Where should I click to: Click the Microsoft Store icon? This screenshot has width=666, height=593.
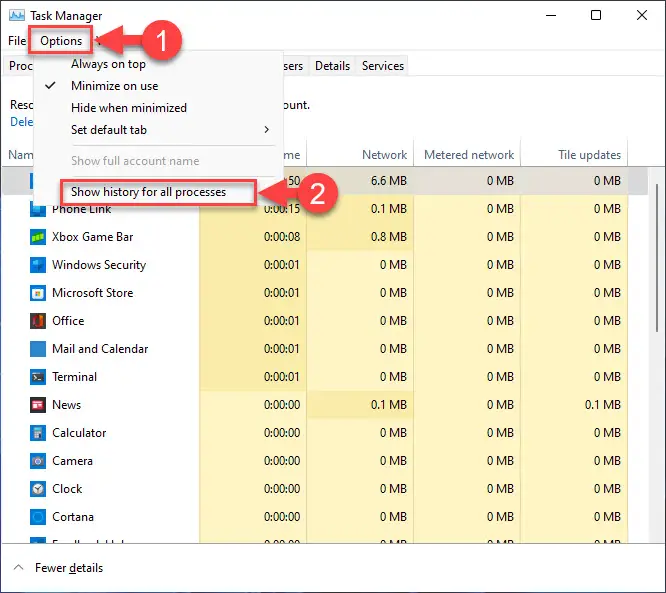pyautogui.click(x=37, y=293)
